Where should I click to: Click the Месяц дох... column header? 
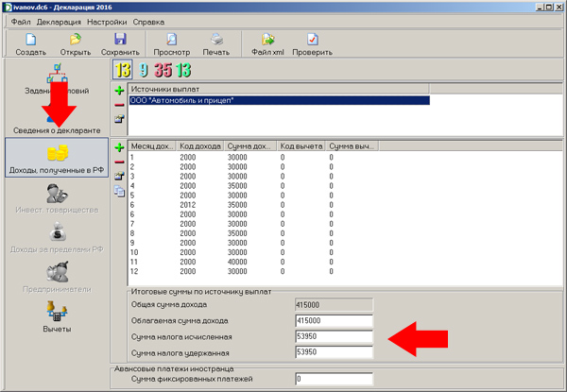[152, 146]
